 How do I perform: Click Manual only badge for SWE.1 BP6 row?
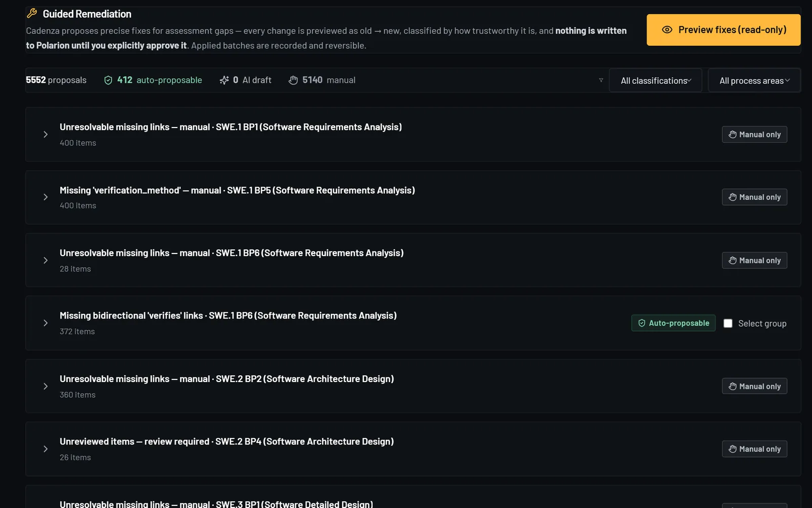755,261
